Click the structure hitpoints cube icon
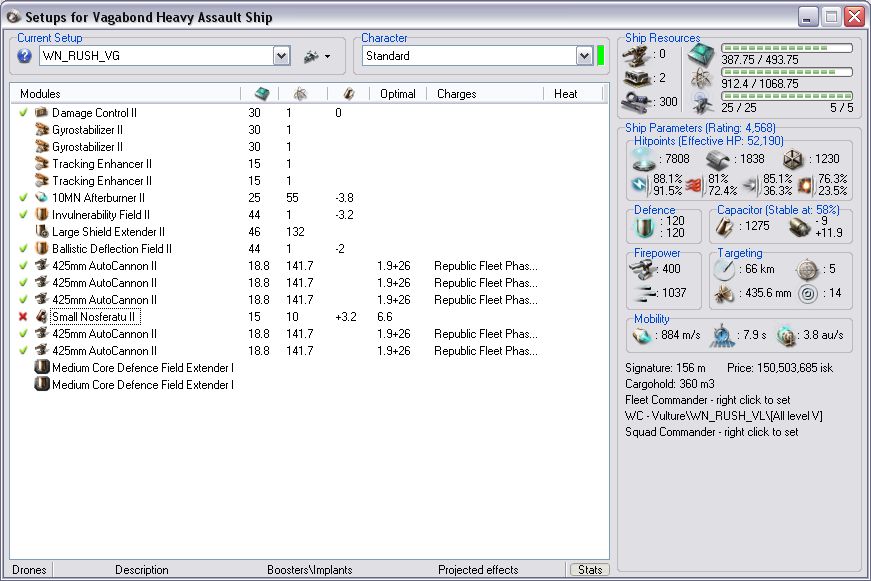 click(795, 159)
